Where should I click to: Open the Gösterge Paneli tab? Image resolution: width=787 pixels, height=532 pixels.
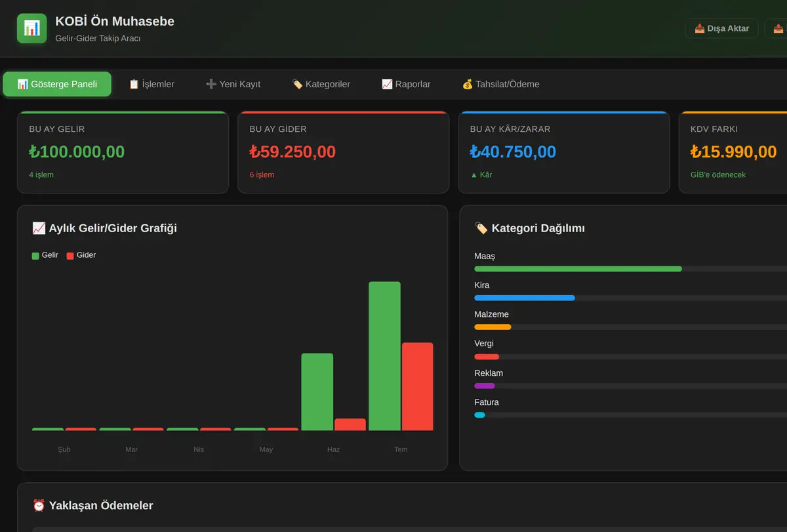[57, 84]
